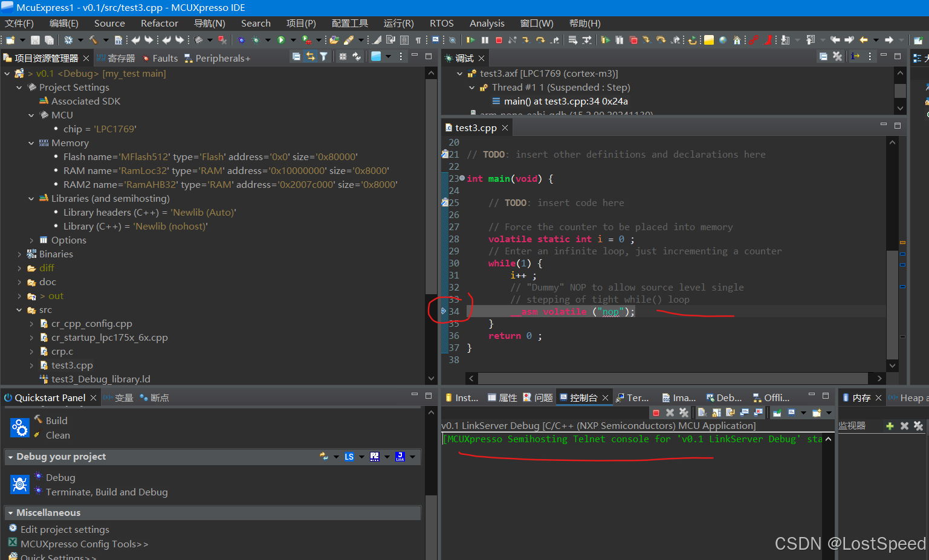Screen dimensions: 929x560
Task: Open the RTOS menu
Action: (x=442, y=24)
